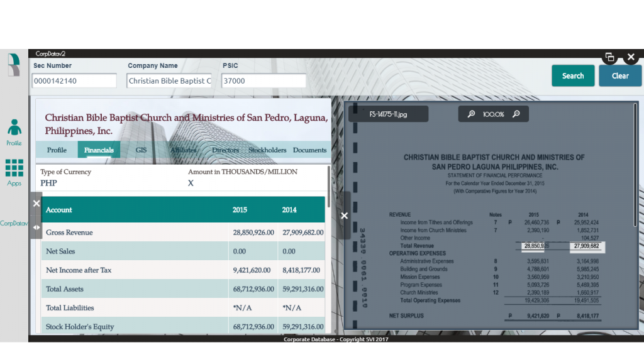Restore the CorpDatav2 window
644x362 pixels.
610,57
